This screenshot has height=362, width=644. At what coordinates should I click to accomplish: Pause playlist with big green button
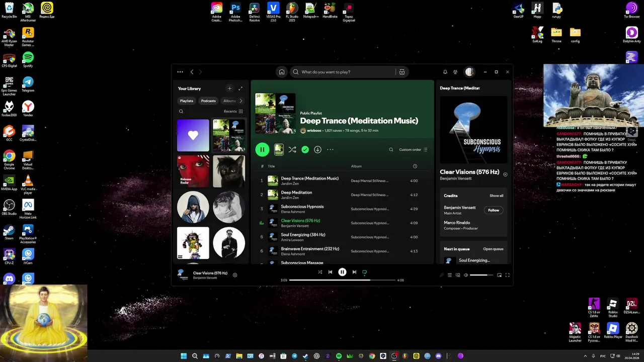(262, 149)
